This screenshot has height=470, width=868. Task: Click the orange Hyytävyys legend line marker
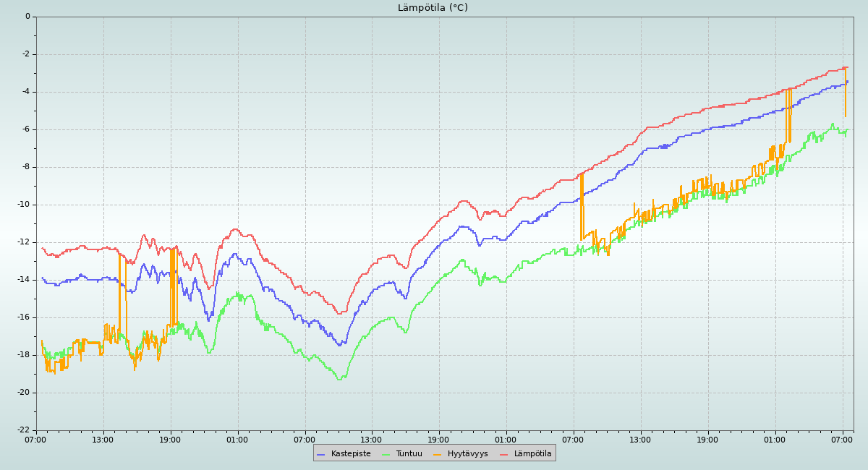[x=438, y=454]
